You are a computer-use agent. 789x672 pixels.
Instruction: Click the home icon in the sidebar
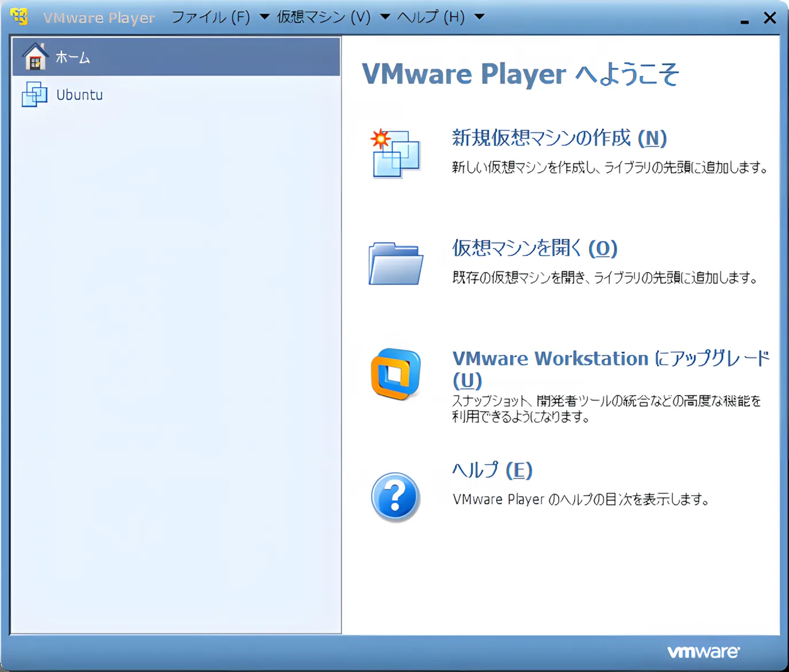(x=34, y=57)
